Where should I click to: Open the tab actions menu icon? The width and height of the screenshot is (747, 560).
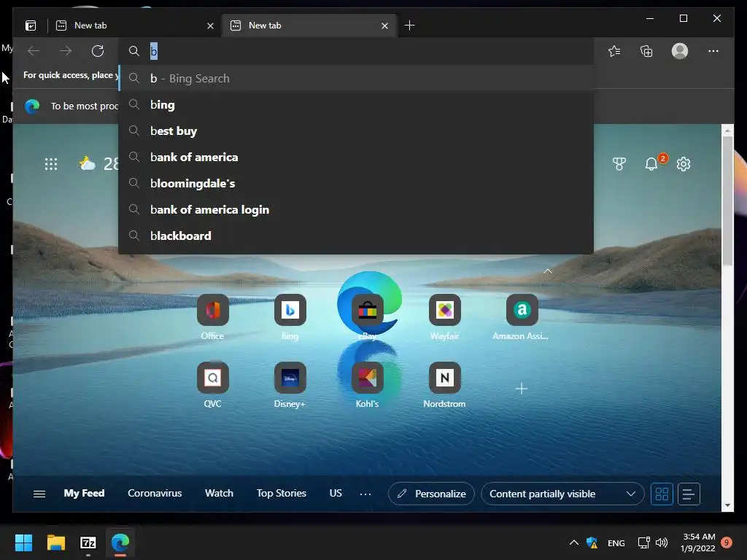[x=31, y=26]
